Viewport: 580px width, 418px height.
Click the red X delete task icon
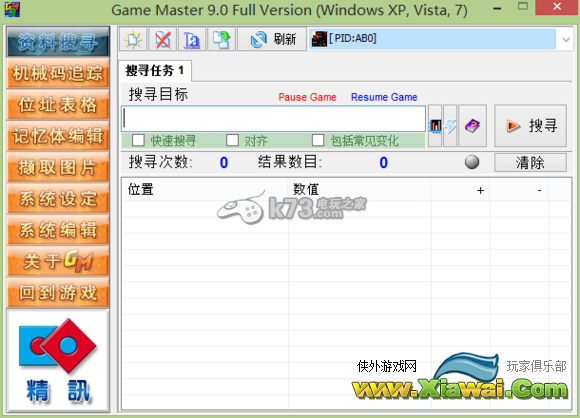coord(163,39)
